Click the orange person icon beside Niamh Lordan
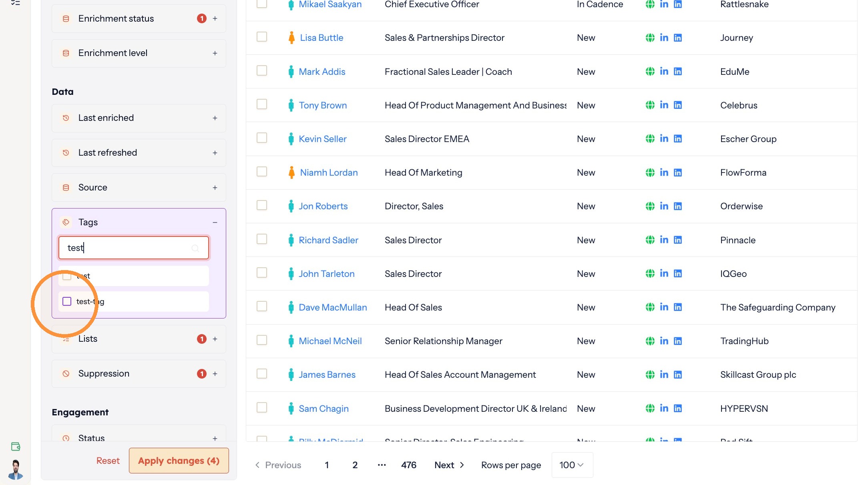 [x=291, y=172]
